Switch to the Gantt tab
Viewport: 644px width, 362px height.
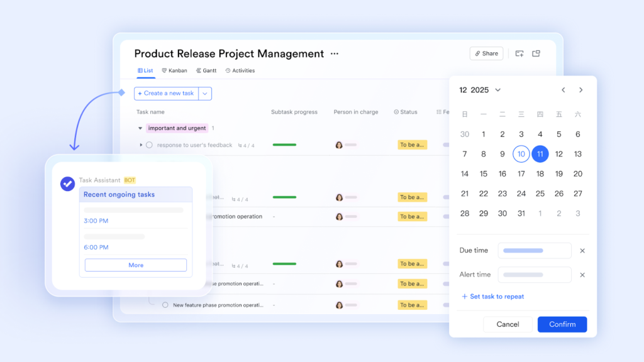point(206,71)
